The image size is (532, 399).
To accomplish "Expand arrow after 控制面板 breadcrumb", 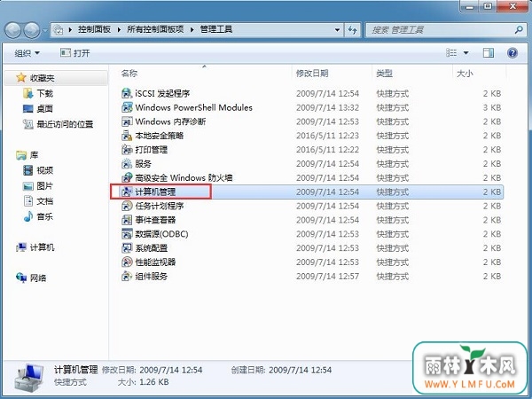I will tap(119, 30).
